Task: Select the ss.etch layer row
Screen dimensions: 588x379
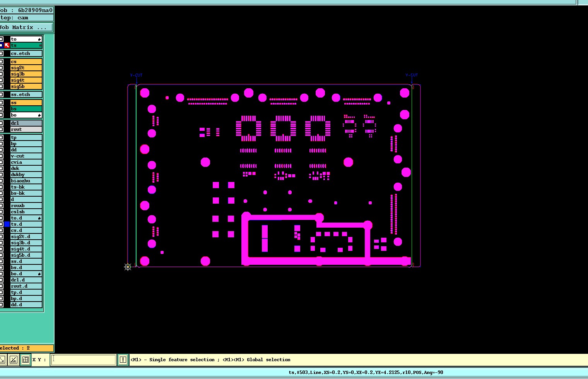Action: (x=26, y=94)
